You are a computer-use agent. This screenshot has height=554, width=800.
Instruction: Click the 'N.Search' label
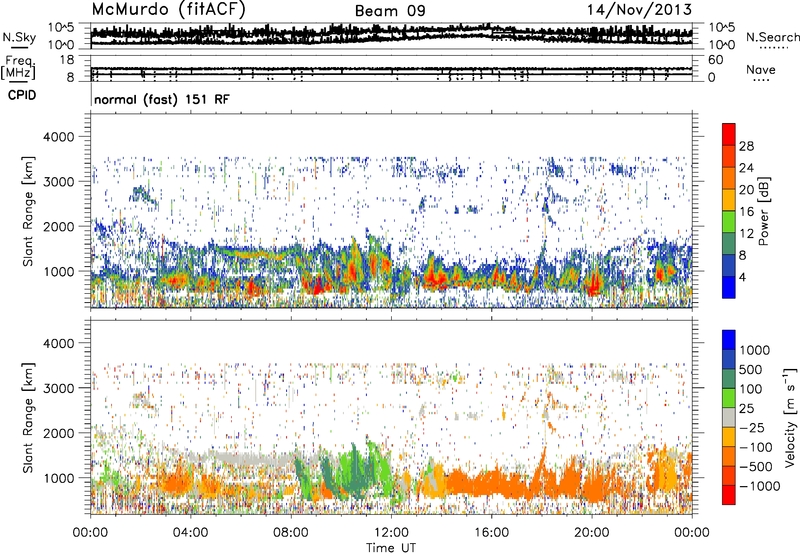coord(772,37)
